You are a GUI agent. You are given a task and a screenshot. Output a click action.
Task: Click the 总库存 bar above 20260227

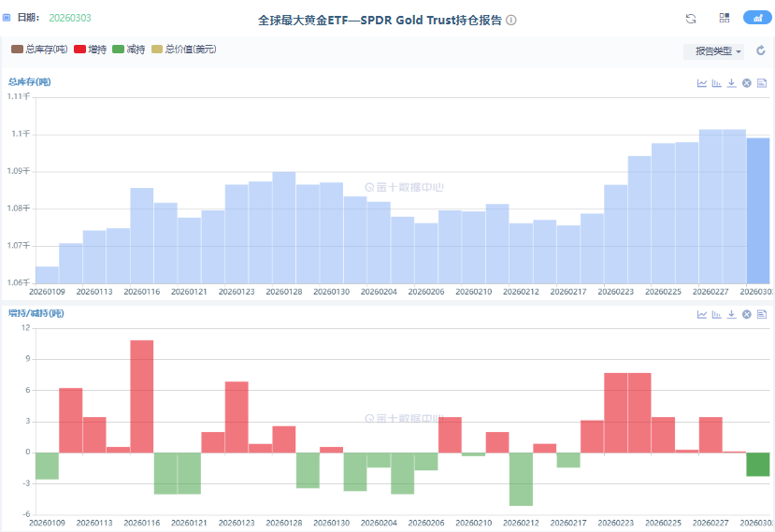[710, 207]
